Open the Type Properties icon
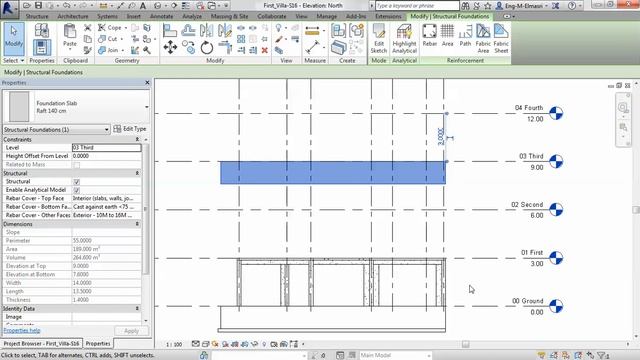This screenshot has width=640, height=360. tap(42, 31)
